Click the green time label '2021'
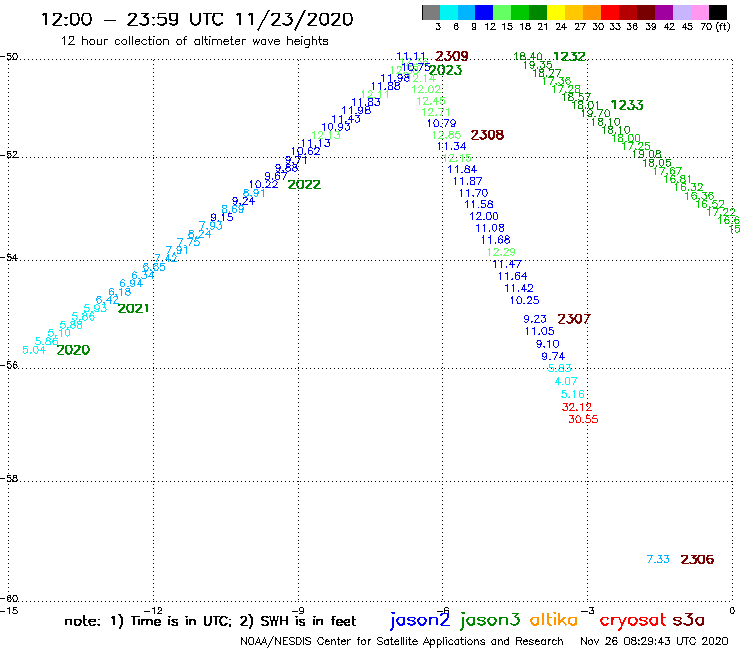The image size is (740, 650). [133, 308]
